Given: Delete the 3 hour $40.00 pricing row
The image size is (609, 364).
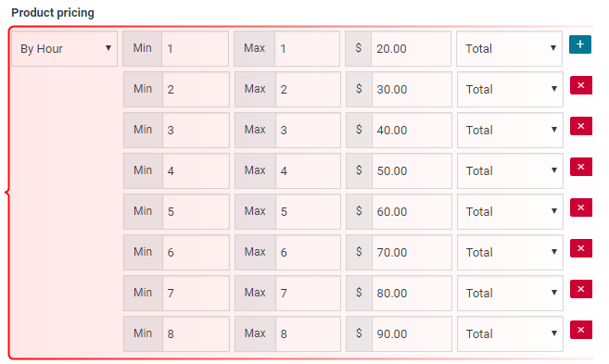Looking at the screenshot, I should tap(580, 126).
